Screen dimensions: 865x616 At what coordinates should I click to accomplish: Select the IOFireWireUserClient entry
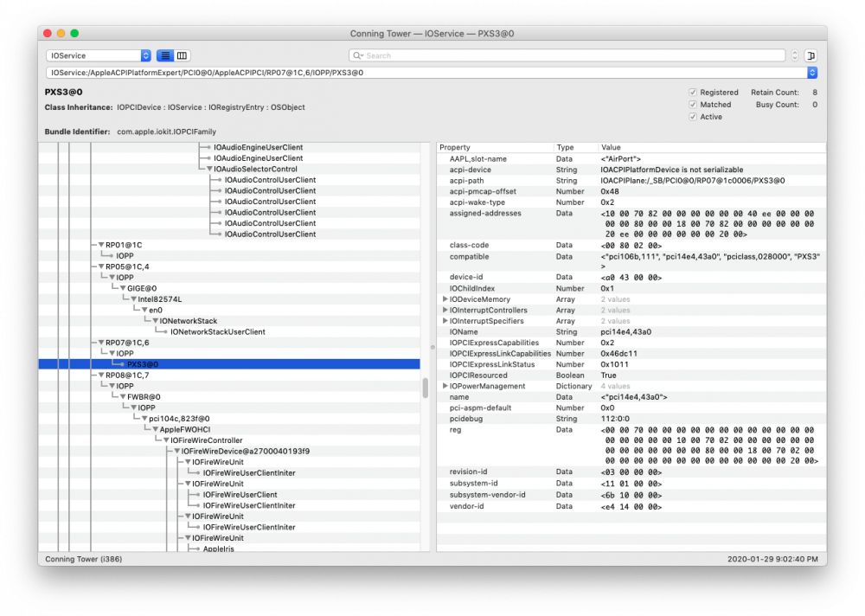(240, 495)
